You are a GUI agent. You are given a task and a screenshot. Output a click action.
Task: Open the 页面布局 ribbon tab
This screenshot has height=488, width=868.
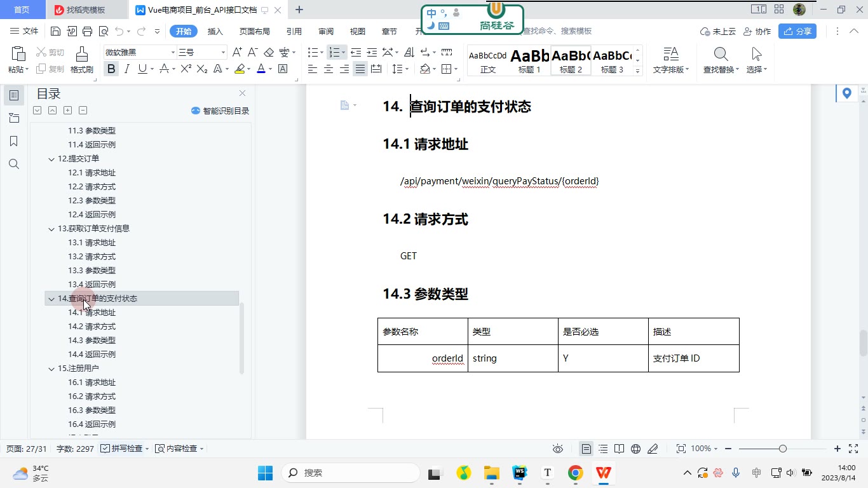pyautogui.click(x=254, y=31)
